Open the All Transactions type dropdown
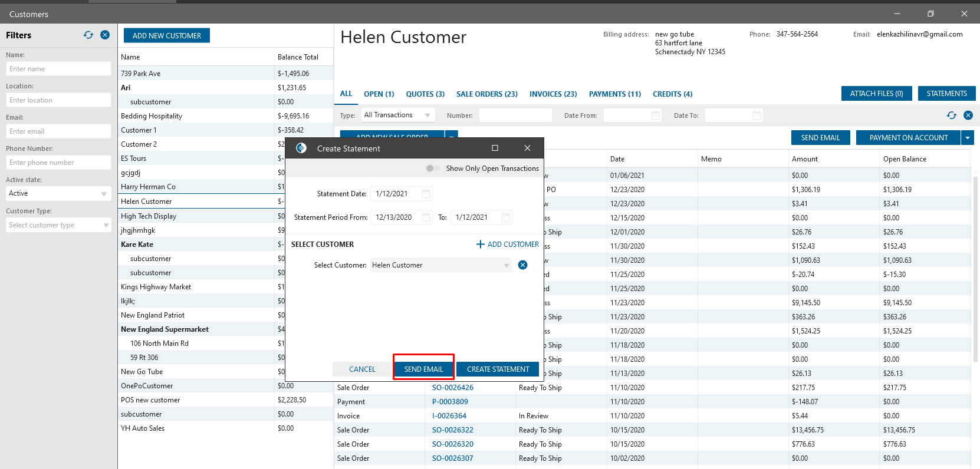980x469 pixels. pos(427,115)
